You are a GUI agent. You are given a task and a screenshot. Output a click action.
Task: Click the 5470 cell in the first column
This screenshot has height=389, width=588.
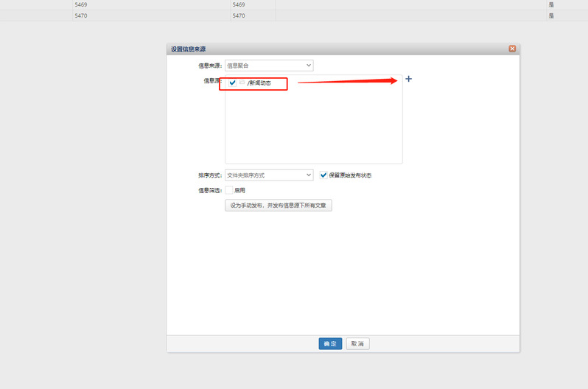tap(81, 15)
